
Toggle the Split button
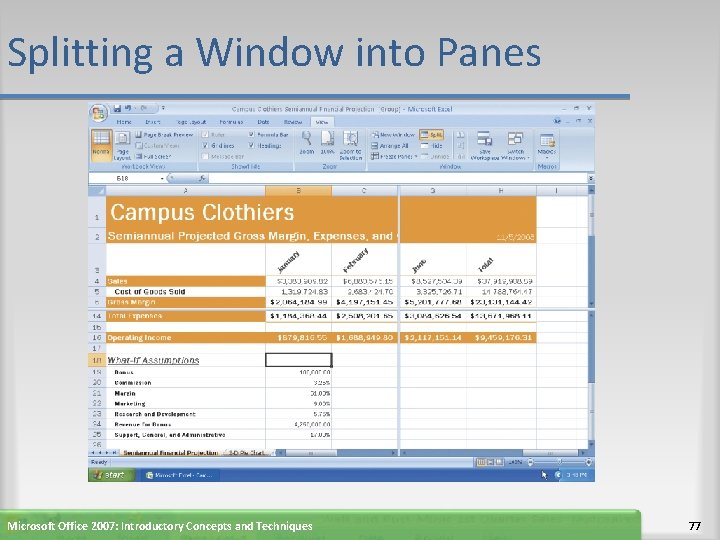(x=431, y=135)
